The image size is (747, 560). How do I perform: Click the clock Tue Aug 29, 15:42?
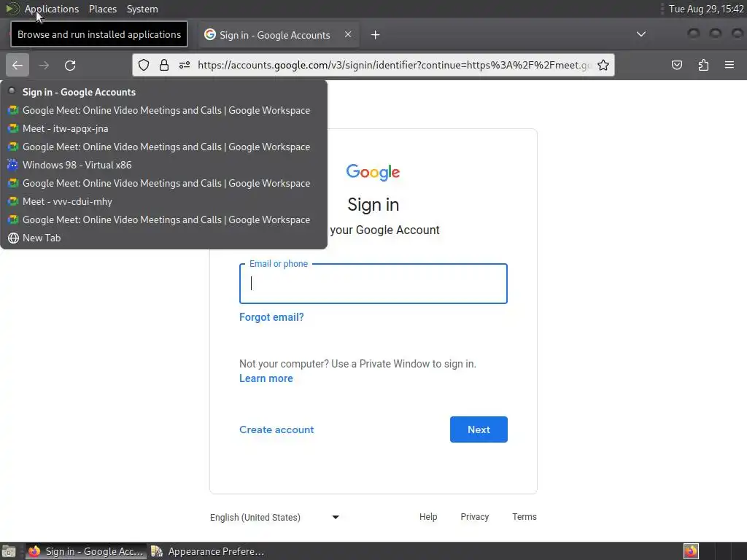click(x=706, y=9)
